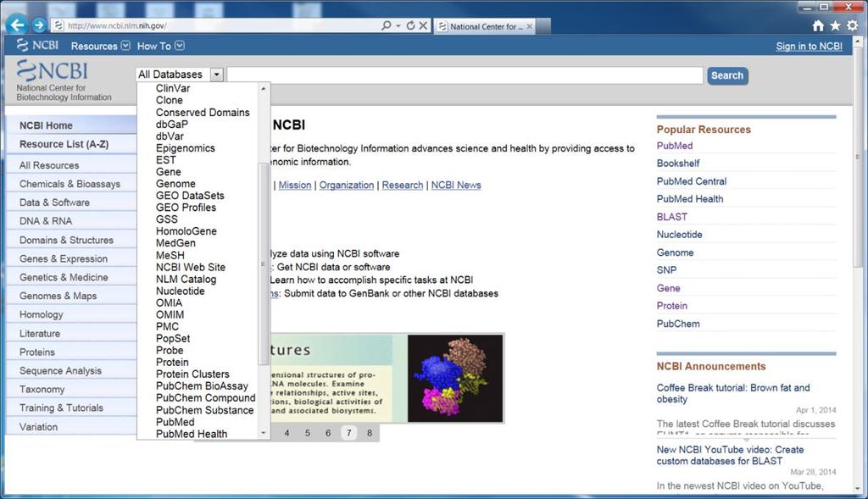Click the address bar search magnifier icon
This screenshot has width=868, height=499.
pos(386,25)
